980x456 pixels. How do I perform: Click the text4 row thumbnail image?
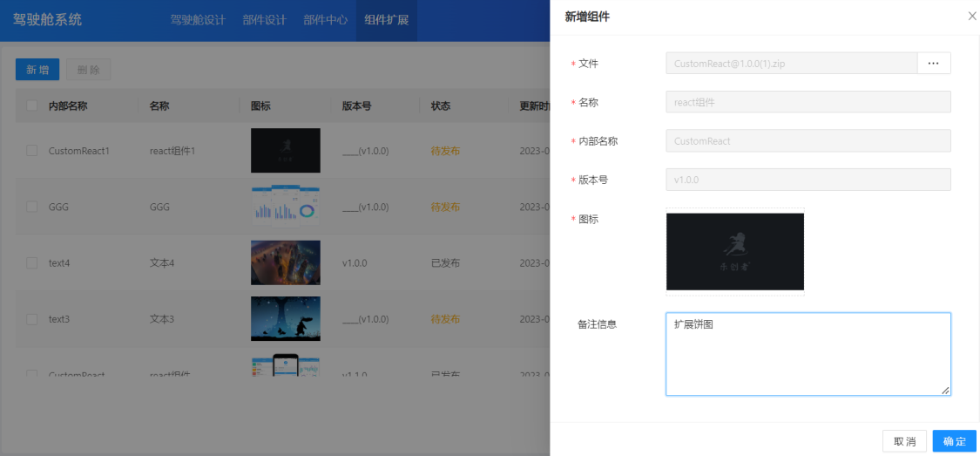tap(286, 262)
